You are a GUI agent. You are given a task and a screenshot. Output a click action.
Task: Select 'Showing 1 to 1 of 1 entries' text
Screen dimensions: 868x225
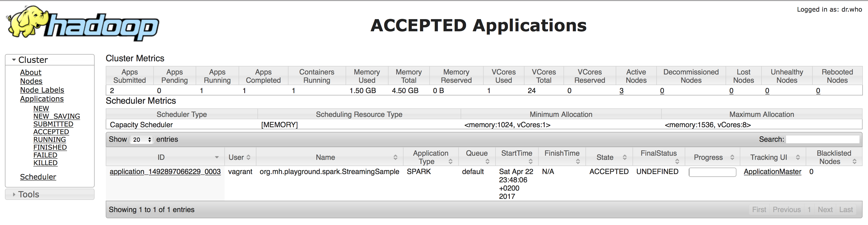(152, 209)
